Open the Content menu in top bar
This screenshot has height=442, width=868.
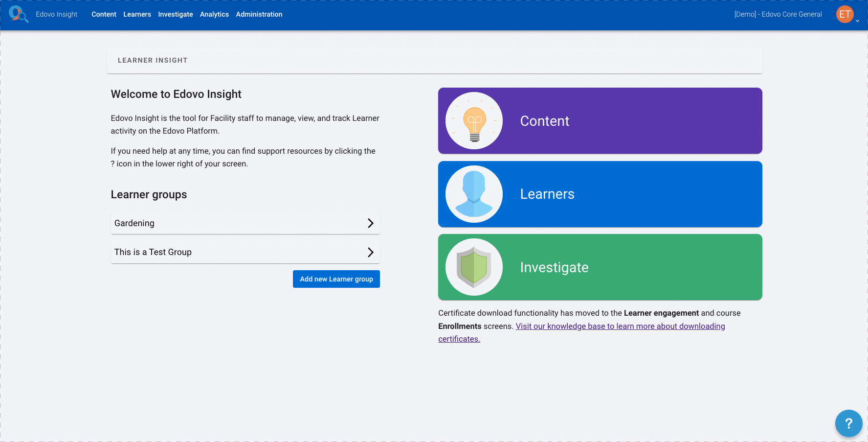104,14
